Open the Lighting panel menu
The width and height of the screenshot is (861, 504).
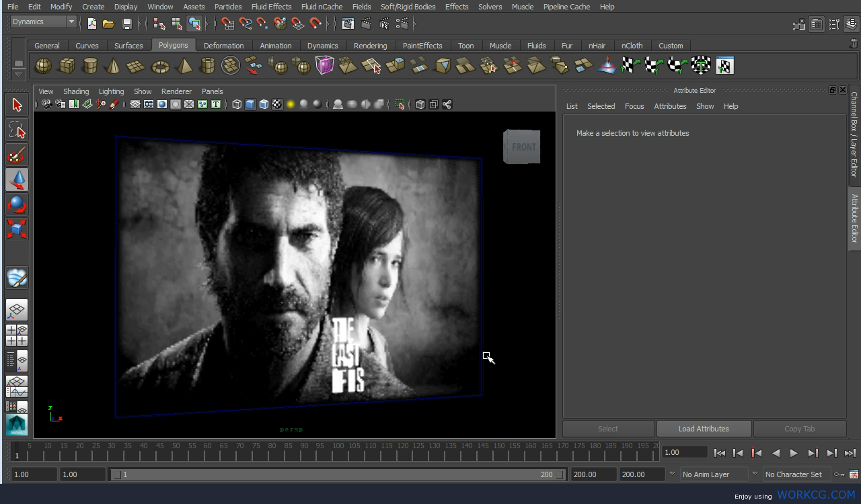click(x=111, y=91)
